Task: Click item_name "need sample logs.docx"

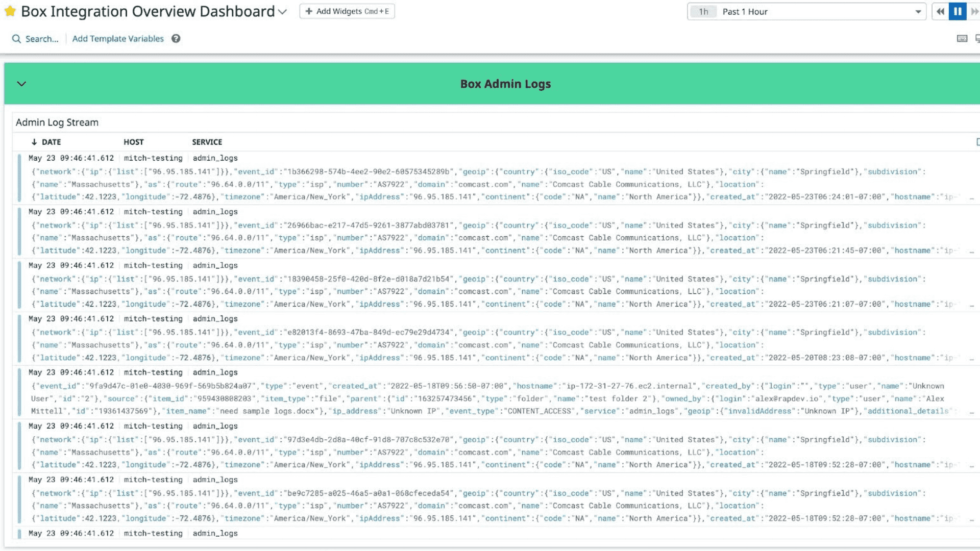Action: (x=268, y=411)
